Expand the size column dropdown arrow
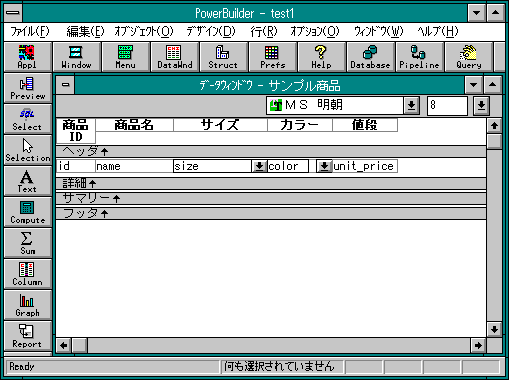This screenshot has width=509, height=380. tap(259, 166)
